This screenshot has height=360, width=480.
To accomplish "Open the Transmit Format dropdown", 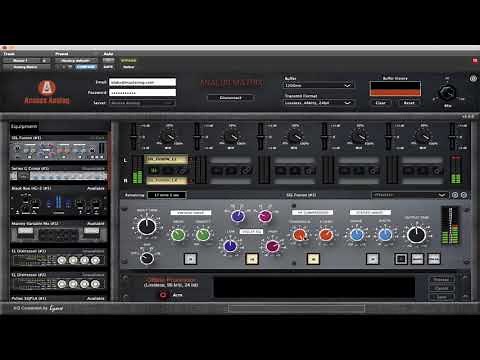I will coord(319,103).
